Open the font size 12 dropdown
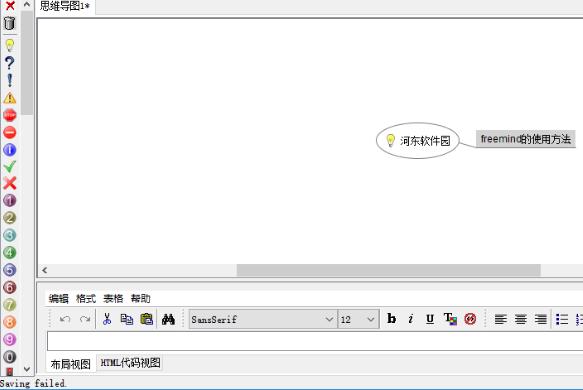Screen dimensions: 583x390 (358, 319)
